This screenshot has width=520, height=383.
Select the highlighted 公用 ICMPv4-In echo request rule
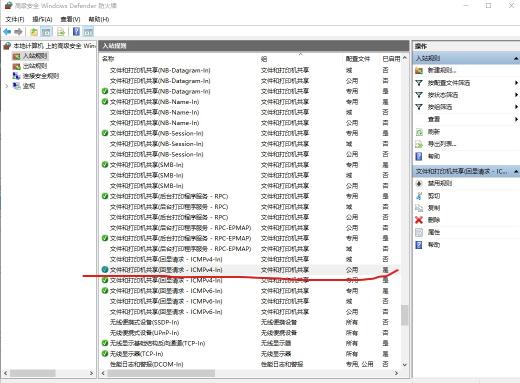(x=166, y=270)
